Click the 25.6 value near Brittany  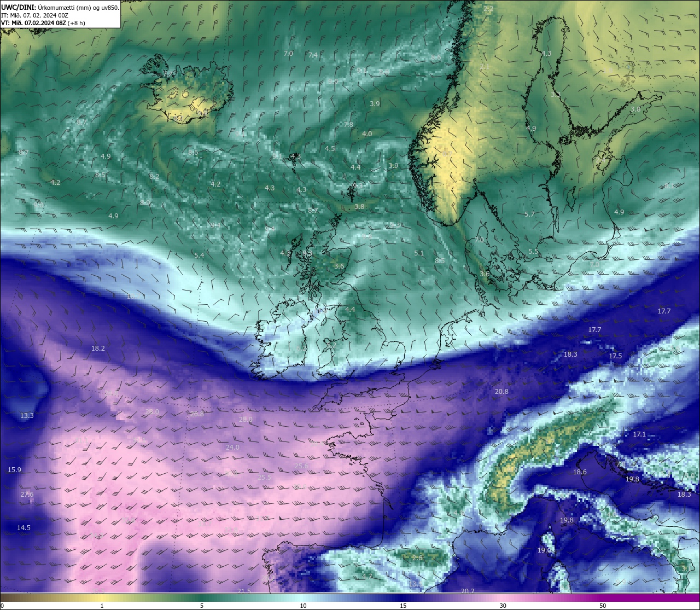tap(301, 466)
